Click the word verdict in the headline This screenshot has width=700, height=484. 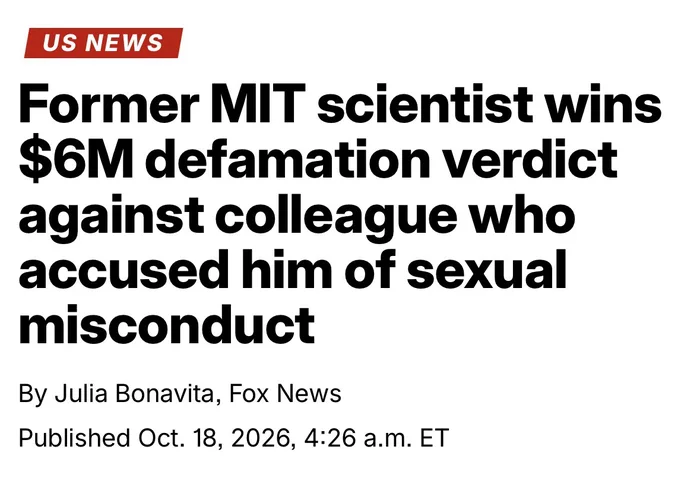pos(530,159)
